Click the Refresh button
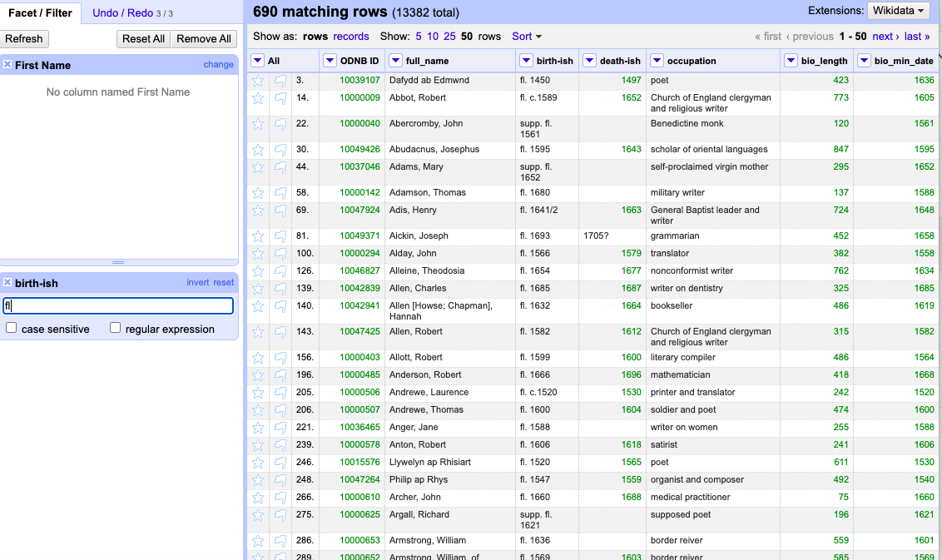942x560 pixels. [24, 39]
